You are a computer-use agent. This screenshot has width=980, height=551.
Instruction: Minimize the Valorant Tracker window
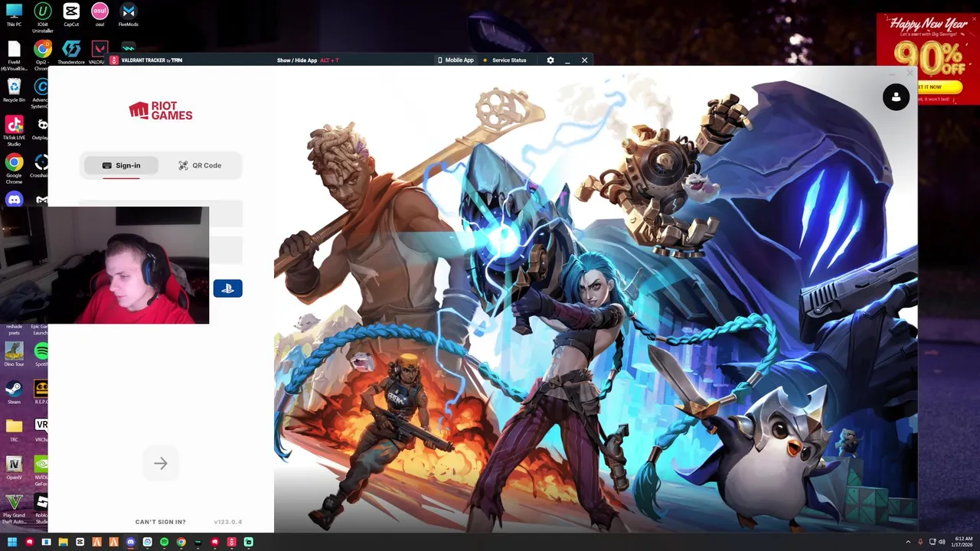[x=567, y=60]
